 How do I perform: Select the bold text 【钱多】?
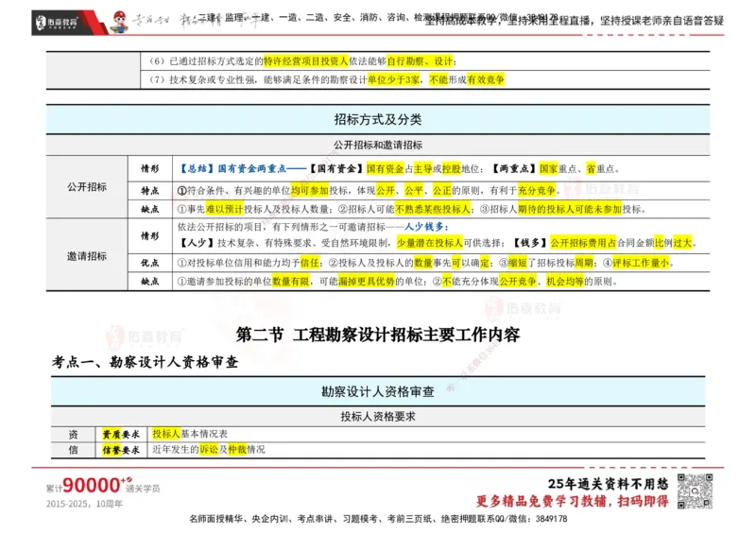pos(529,243)
